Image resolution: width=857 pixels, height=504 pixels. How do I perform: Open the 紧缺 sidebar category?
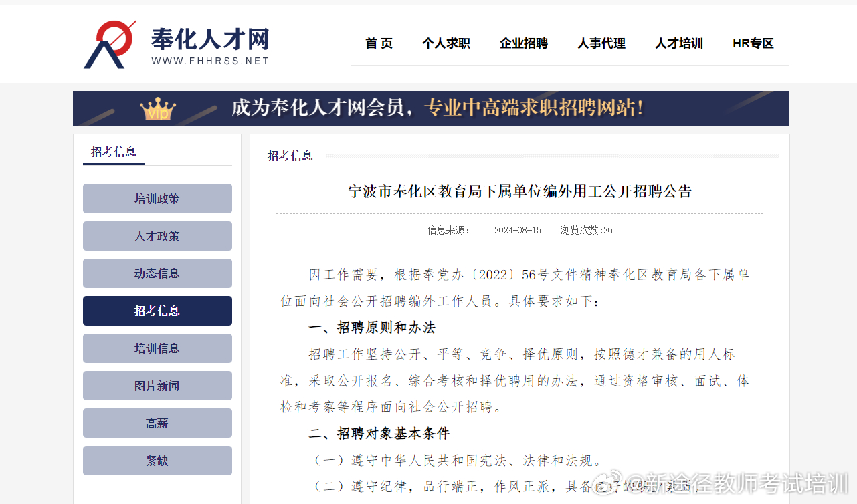point(157,461)
